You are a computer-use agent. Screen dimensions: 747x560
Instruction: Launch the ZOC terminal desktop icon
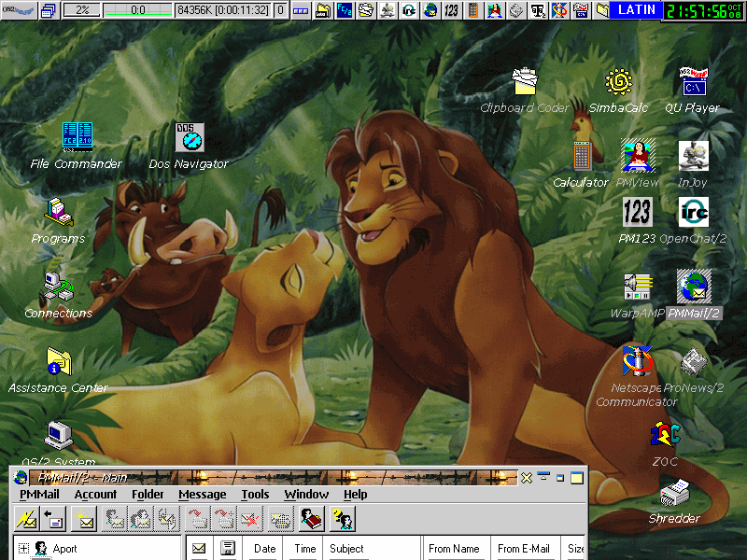tap(666, 436)
